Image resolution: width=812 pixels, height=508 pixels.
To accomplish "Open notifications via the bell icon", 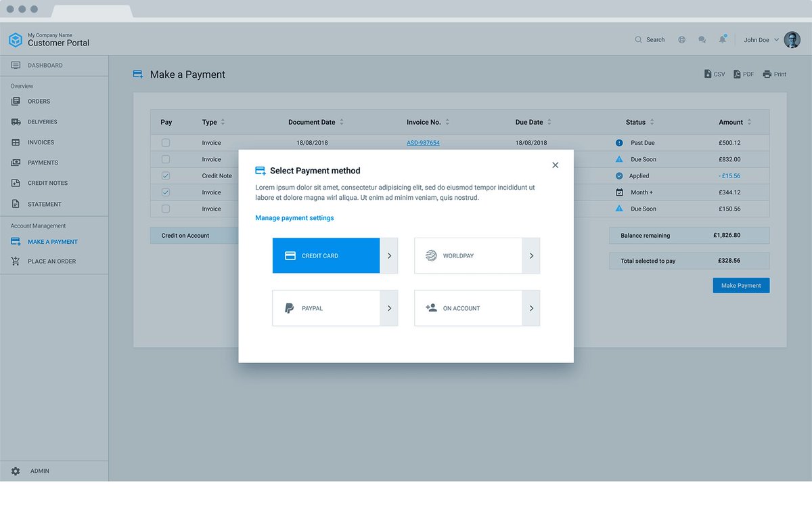I will pos(723,39).
